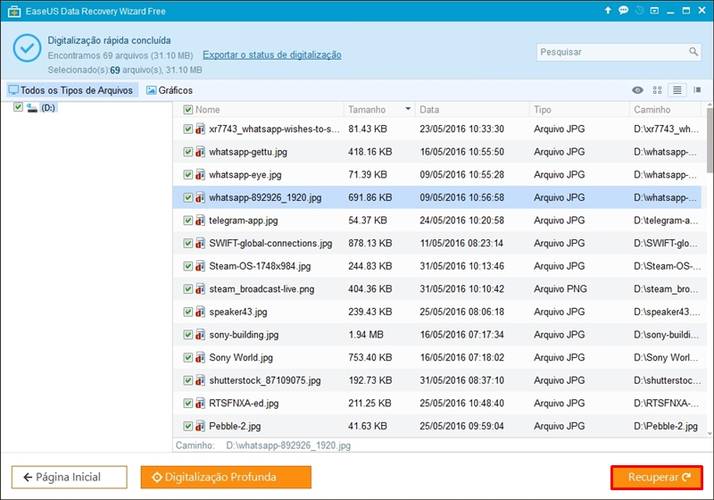Open Todos os Tipos de Arquivos tab
This screenshot has height=500, width=714.
(72, 90)
